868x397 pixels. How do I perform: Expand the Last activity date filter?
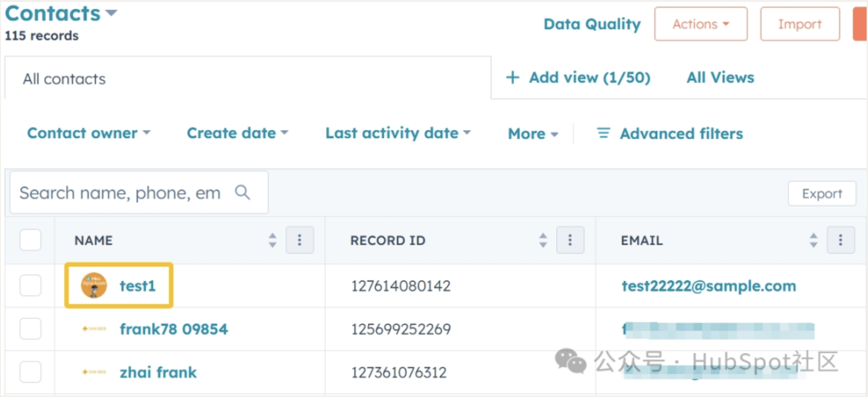click(398, 133)
